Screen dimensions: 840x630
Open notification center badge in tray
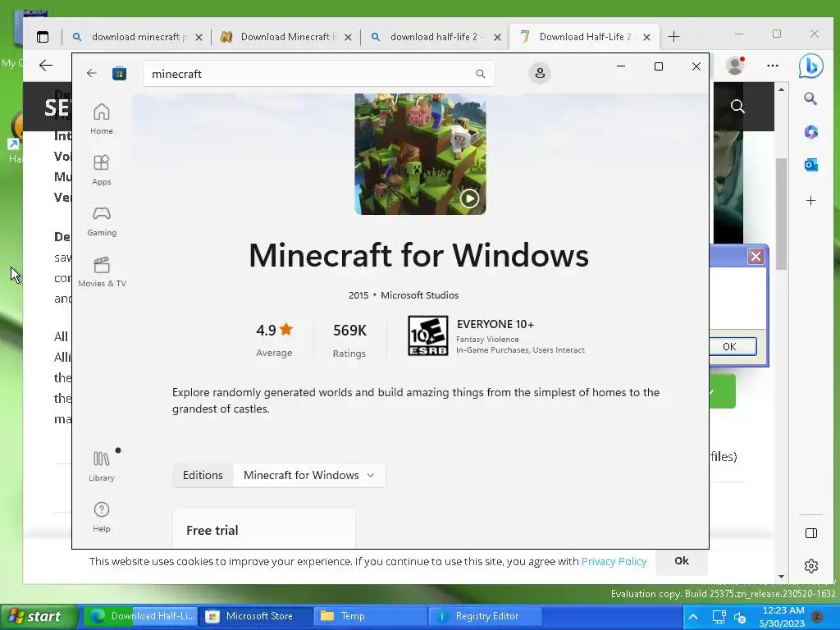pos(817,617)
